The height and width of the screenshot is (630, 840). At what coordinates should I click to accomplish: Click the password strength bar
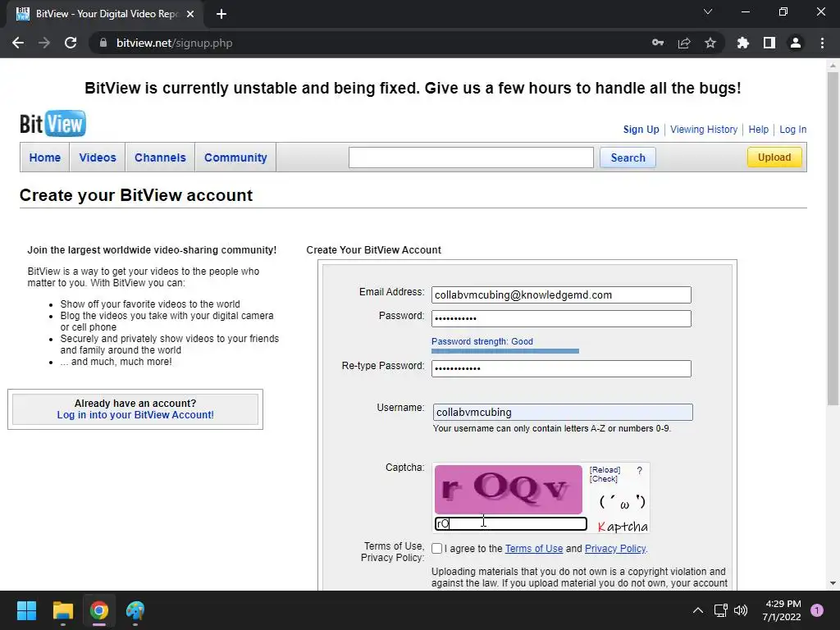[505, 351]
